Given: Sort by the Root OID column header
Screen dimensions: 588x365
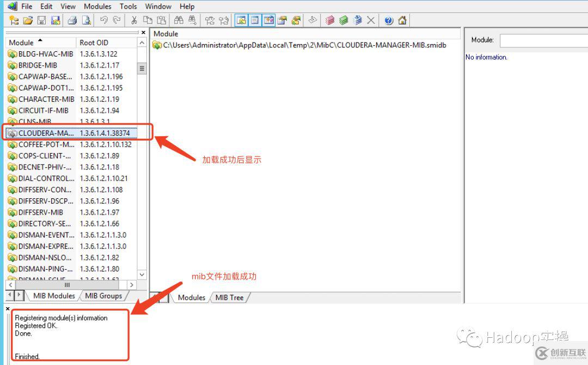Looking at the screenshot, I should click(106, 42).
